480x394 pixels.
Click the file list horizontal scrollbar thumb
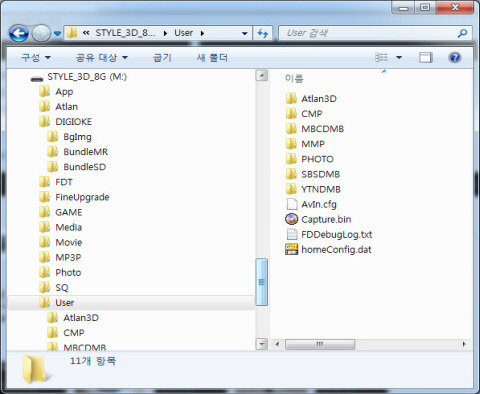tap(320, 344)
